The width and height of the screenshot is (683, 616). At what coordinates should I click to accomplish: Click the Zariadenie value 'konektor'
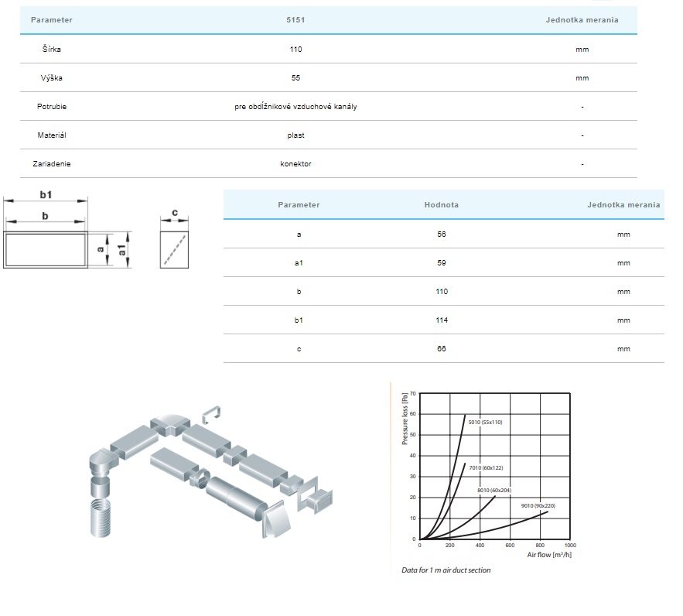click(x=295, y=163)
